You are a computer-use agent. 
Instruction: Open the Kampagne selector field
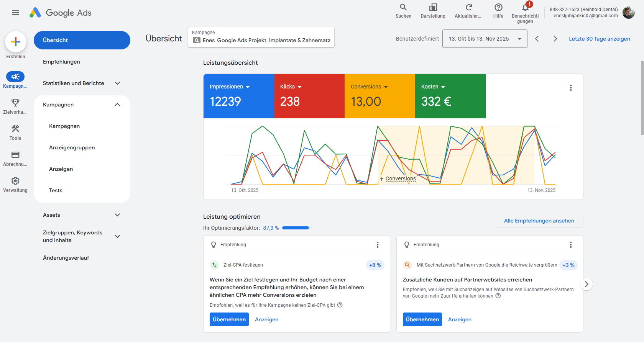261,37
